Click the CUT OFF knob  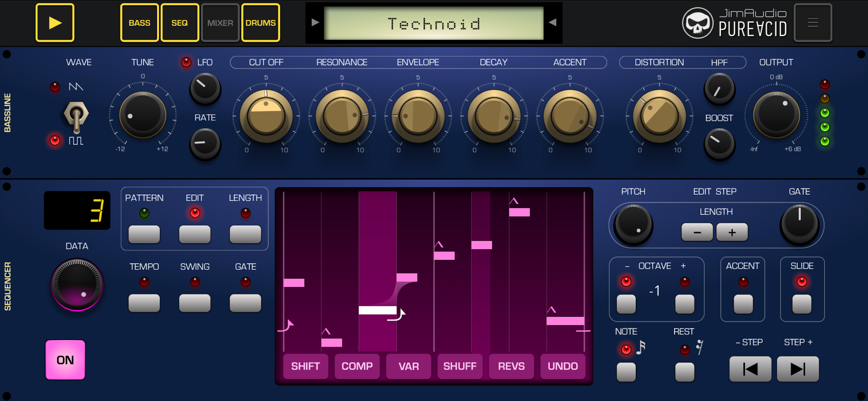(266, 116)
